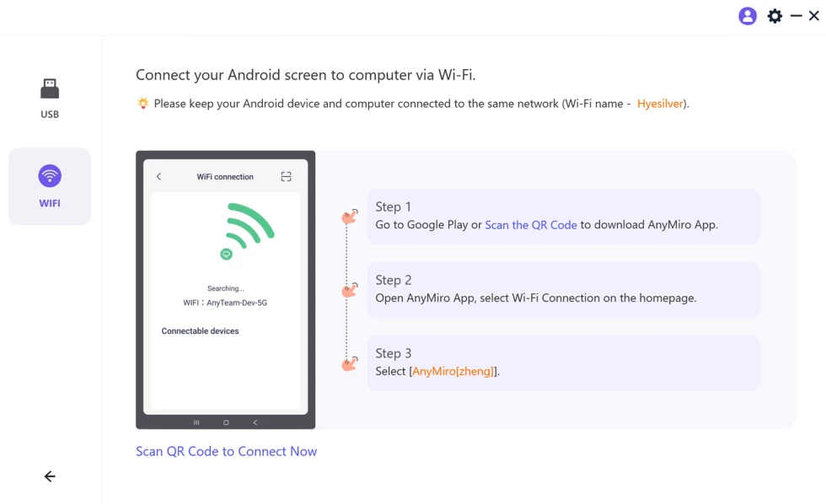Screen dimensions: 826x504
Task: Click the AnyMiro[zheng] device name
Action: coord(454,371)
